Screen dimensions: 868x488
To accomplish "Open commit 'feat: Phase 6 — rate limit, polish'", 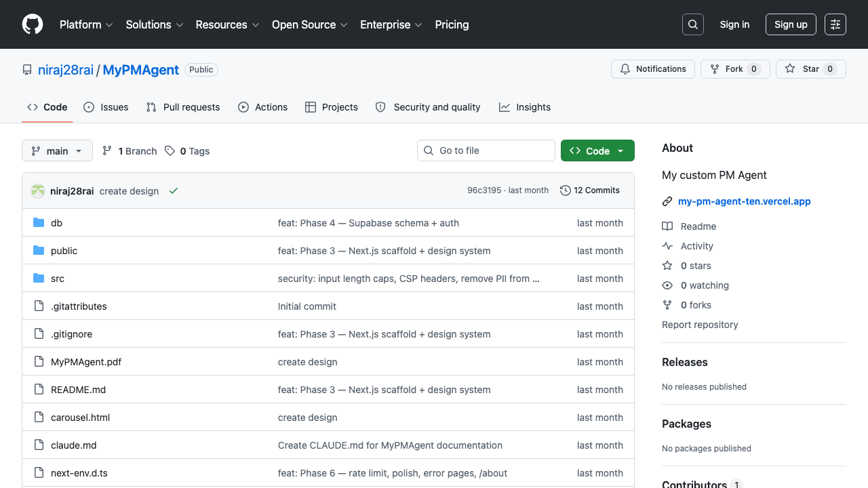I will [393, 473].
